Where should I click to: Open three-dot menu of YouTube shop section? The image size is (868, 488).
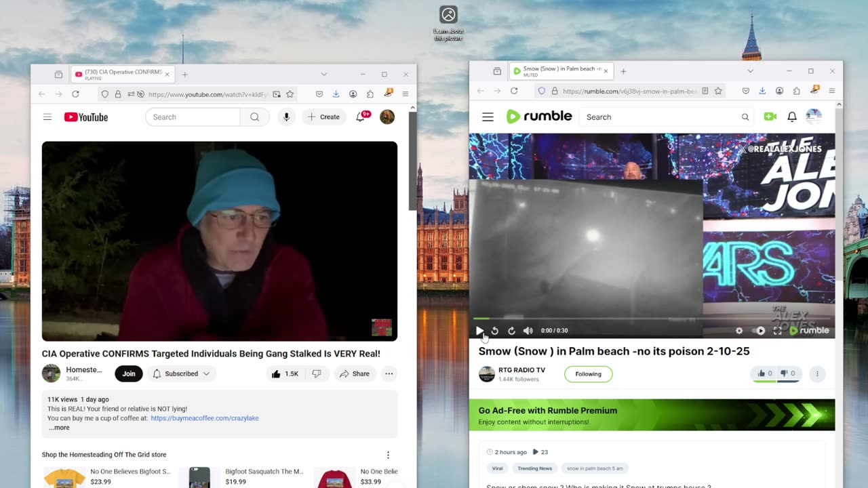tap(388, 455)
